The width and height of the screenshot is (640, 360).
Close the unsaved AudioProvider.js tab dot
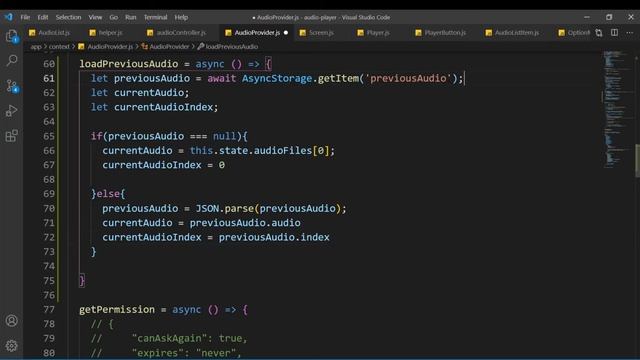pyautogui.click(x=286, y=33)
